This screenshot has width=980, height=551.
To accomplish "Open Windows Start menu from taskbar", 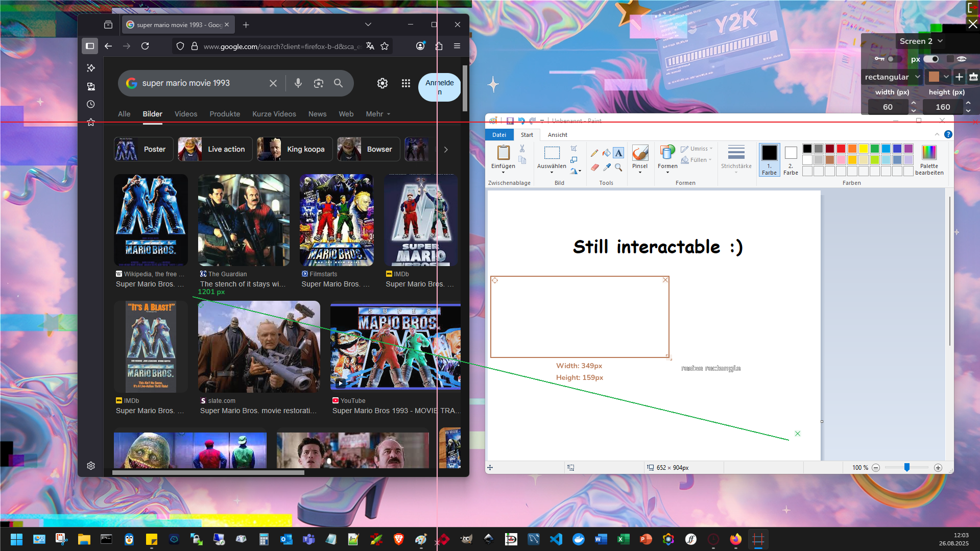I will [16, 539].
